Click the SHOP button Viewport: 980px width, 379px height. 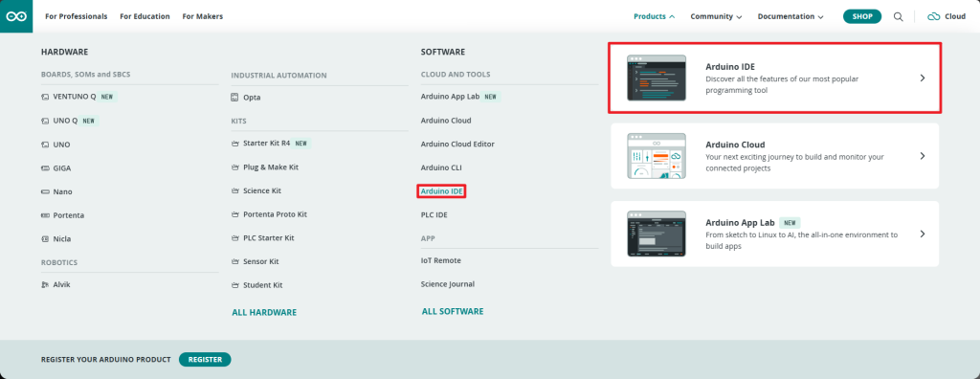pyautogui.click(x=862, y=17)
